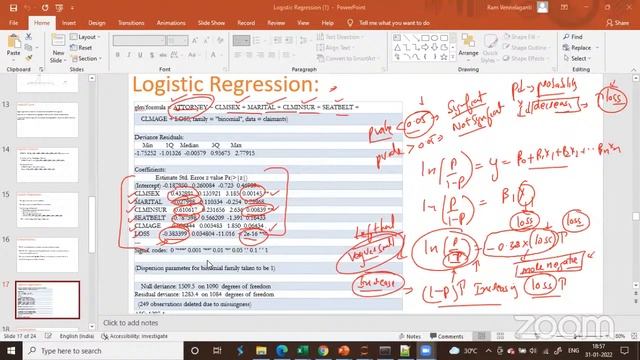Click the Font Color A button

[x=213, y=55]
